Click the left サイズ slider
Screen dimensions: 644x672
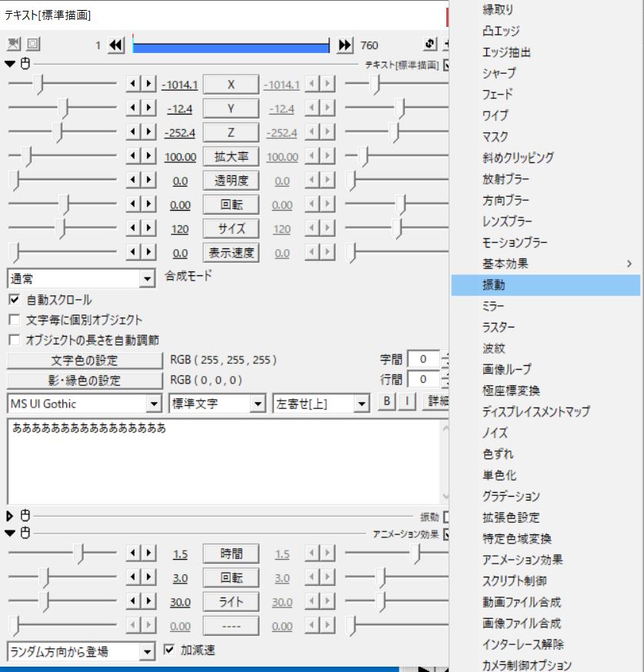[x=62, y=228]
